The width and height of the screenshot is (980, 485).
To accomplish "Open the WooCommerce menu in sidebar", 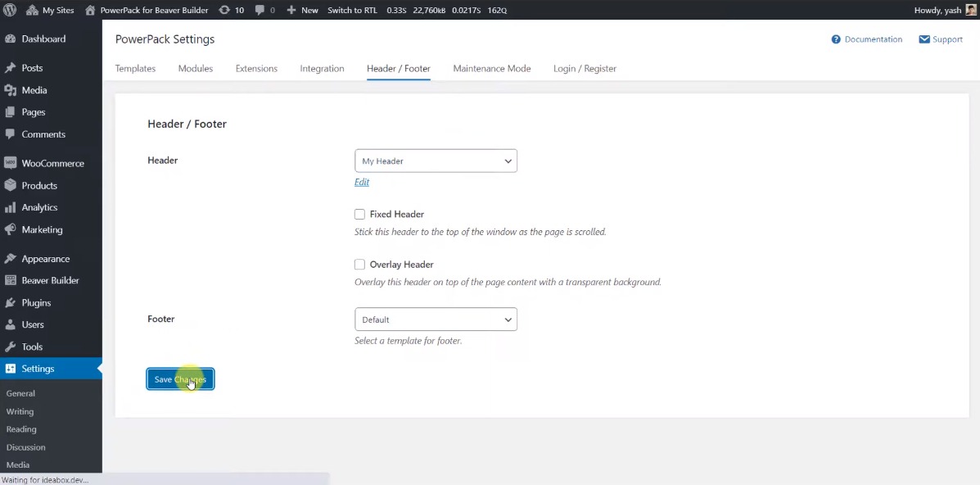I will [x=51, y=163].
